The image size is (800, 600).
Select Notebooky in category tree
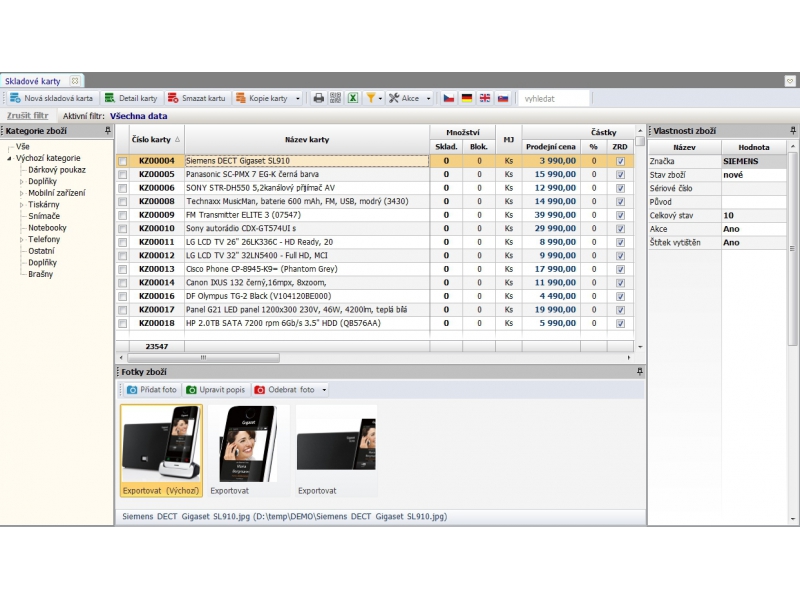pyautogui.click(x=47, y=227)
